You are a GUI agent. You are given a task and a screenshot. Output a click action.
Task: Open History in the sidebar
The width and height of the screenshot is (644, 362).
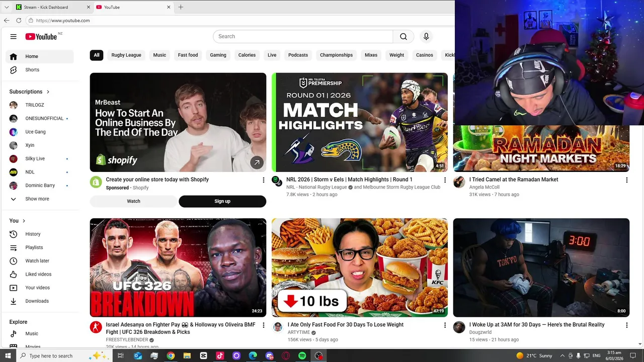click(40, 234)
